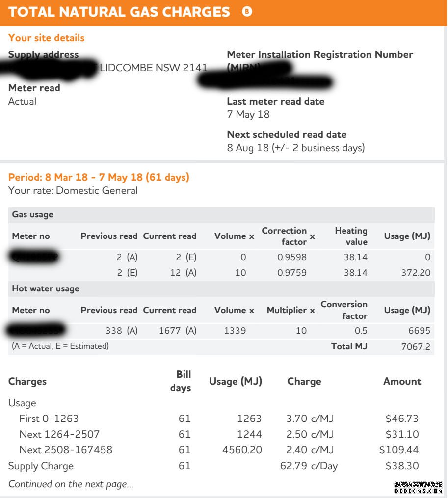This screenshot has height=498, width=448.
Task: Click the Hot water usage section header
Action: click(46, 288)
